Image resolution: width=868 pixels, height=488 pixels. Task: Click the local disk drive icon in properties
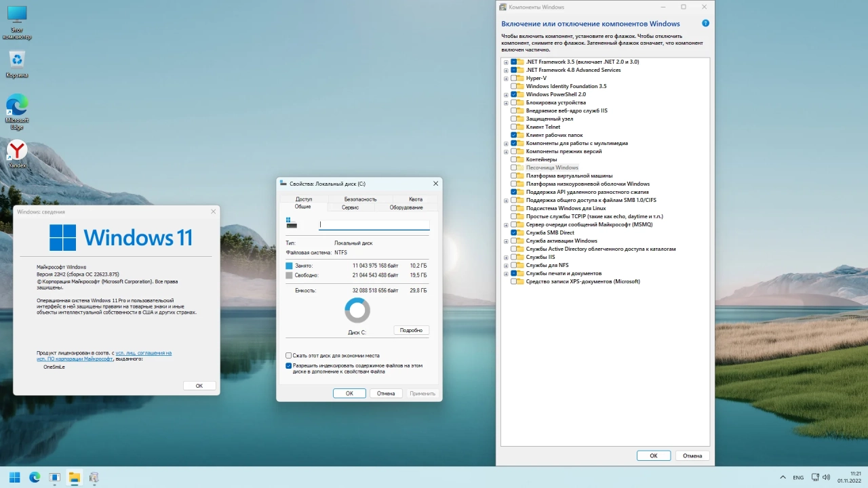point(292,223)
